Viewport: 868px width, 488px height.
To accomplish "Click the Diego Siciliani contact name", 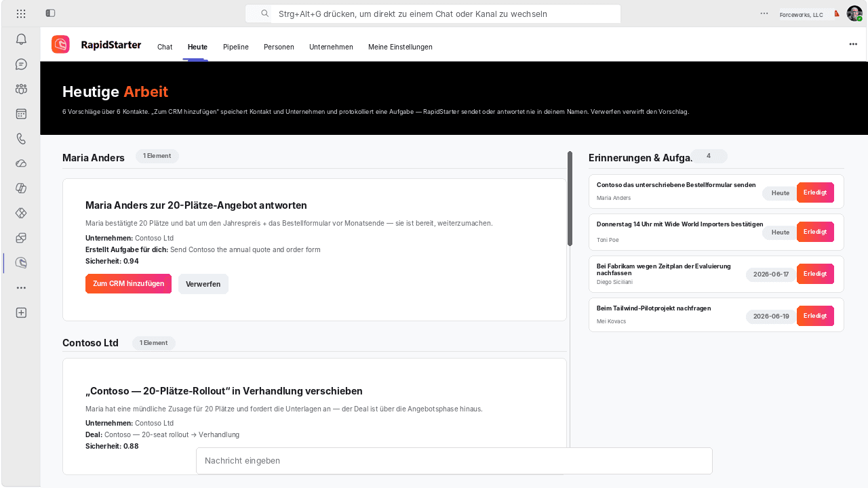I will click(614, 281).
